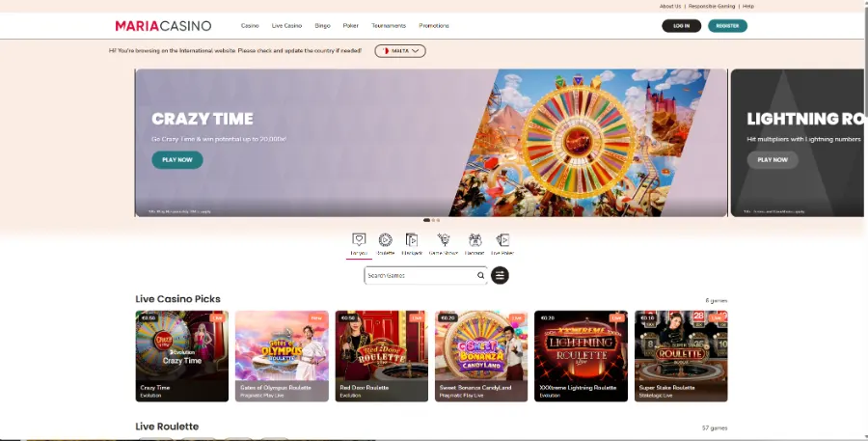
Task: Select the first carousel pagination dot
Action: pos(427,220)
